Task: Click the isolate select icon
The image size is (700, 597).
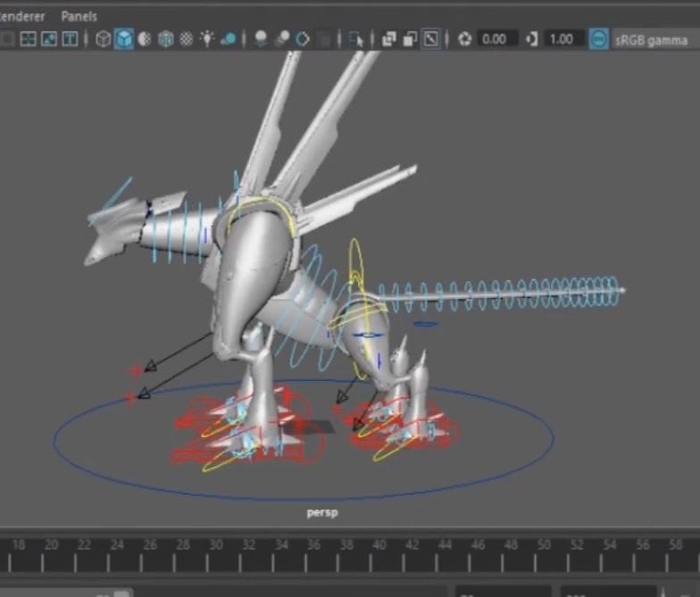Action: pos(357,39)
